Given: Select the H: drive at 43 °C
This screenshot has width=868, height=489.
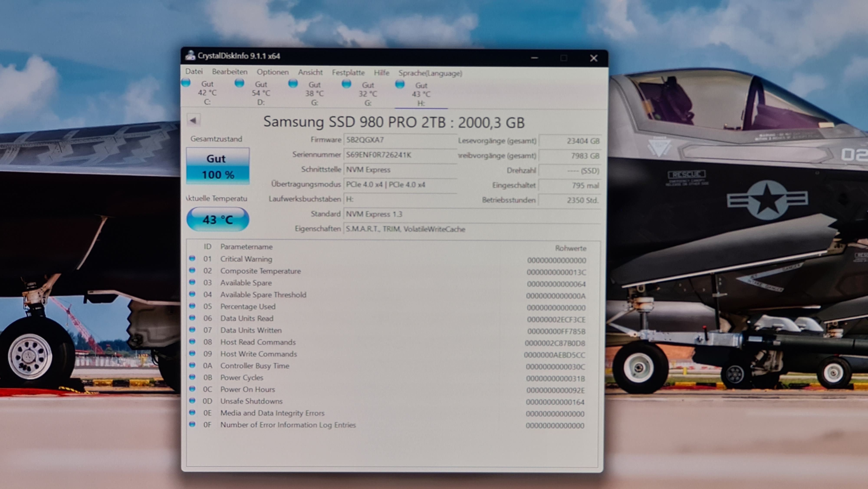Looking at the screenshot, I should point(421,94).
